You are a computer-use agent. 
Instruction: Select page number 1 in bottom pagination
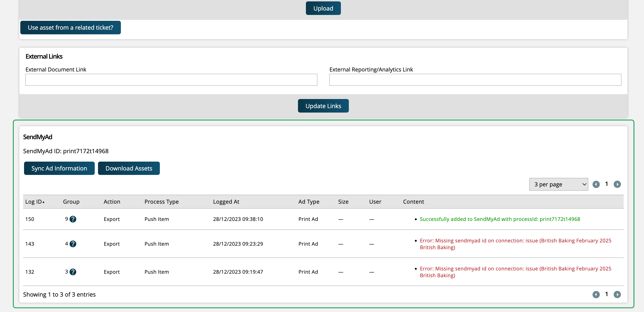[x=607, y=294]
